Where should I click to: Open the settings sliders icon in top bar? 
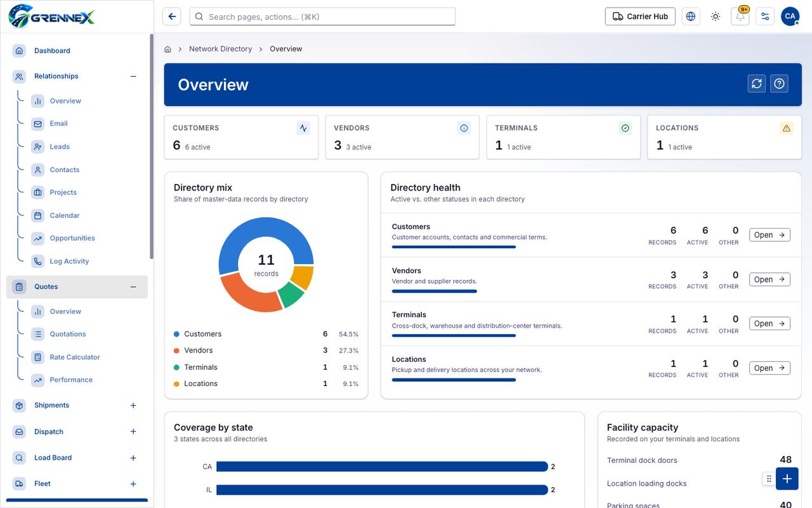(x=765, y=17)
